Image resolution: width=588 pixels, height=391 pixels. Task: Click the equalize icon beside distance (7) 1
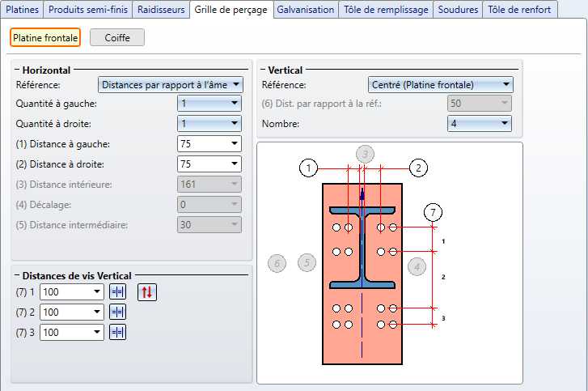118,292
